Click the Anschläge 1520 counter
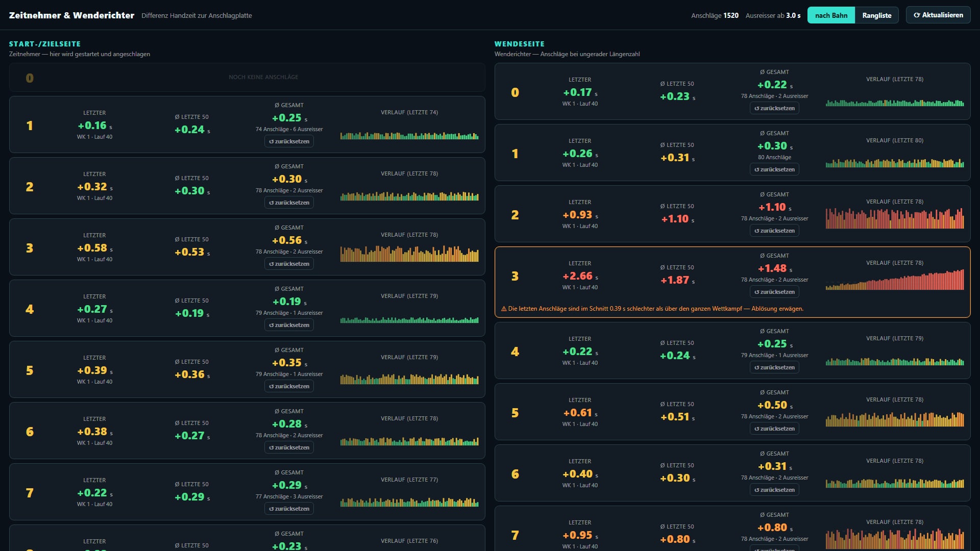This screenshot has width=980, height=551. click(715, 16)
